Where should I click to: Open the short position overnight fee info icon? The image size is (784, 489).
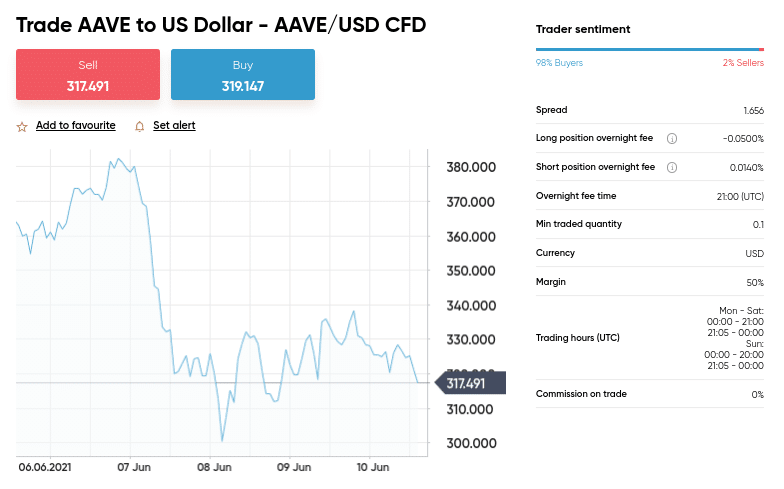click(672, 167)
